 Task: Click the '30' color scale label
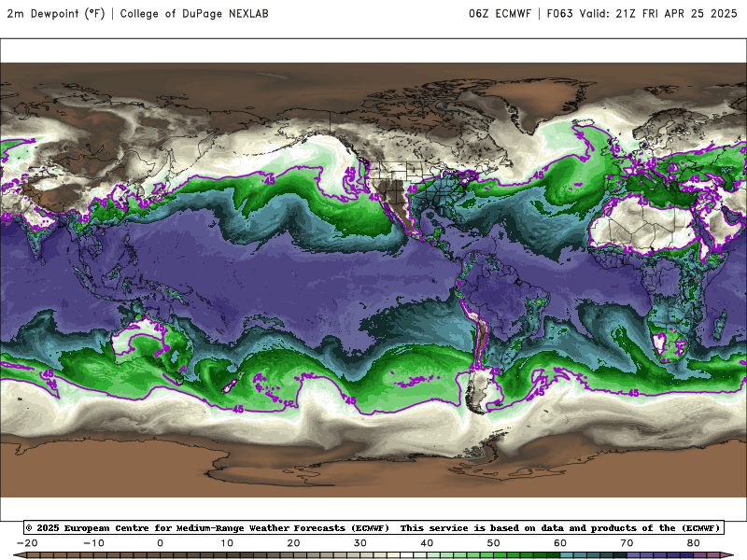point(360,543)
